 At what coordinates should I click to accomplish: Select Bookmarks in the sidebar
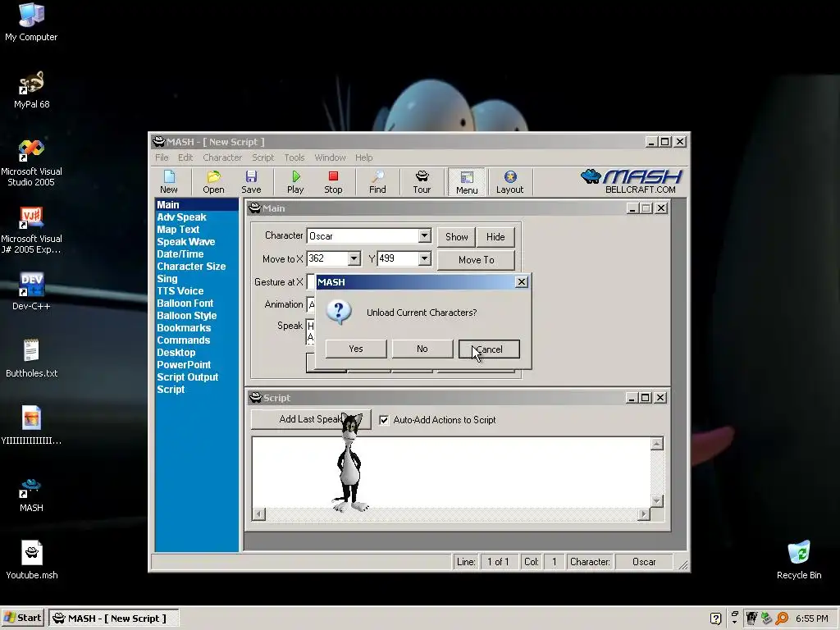184,328
